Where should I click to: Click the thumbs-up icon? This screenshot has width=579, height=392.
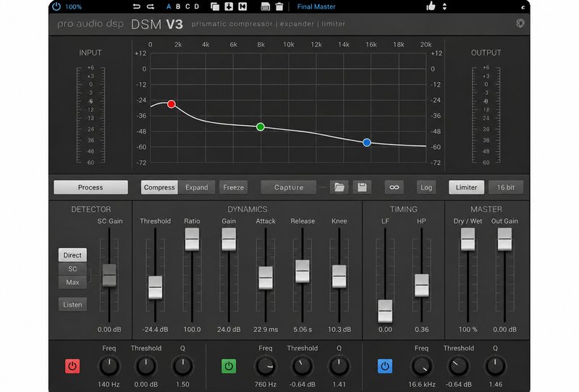coord(431,6)
